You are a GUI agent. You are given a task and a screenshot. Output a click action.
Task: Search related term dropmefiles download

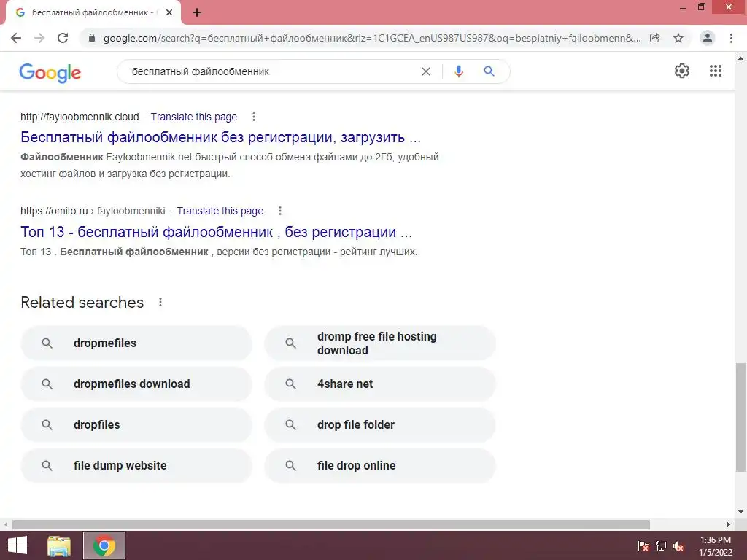tap(136, 384)
